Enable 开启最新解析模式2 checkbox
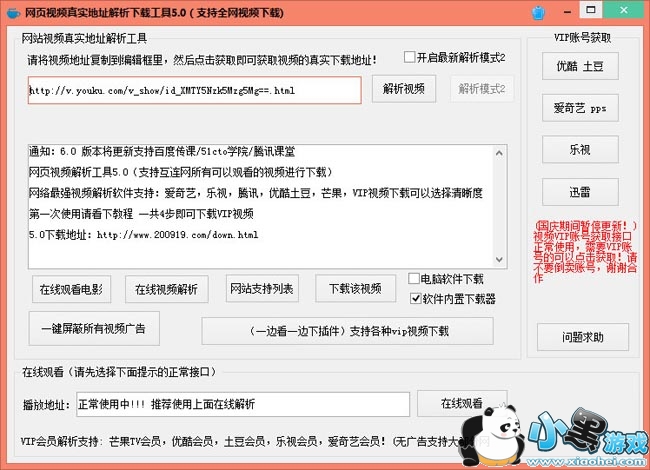 [410, 57]
